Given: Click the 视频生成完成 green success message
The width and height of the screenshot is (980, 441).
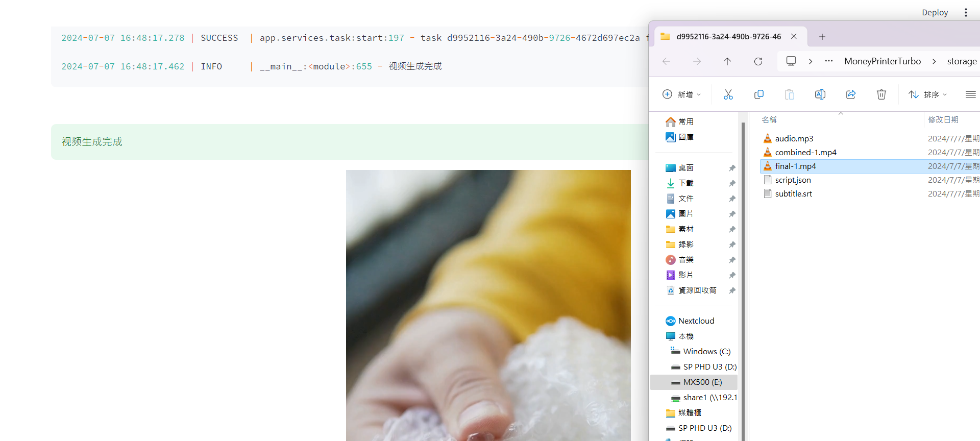Looking at the screenshot, I should 350,142.
